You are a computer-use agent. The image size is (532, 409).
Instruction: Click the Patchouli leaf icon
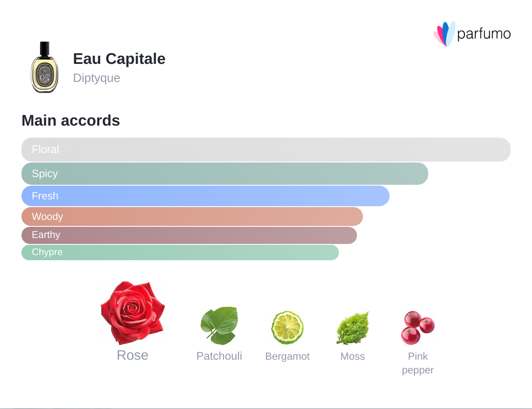tap(219, 325)
